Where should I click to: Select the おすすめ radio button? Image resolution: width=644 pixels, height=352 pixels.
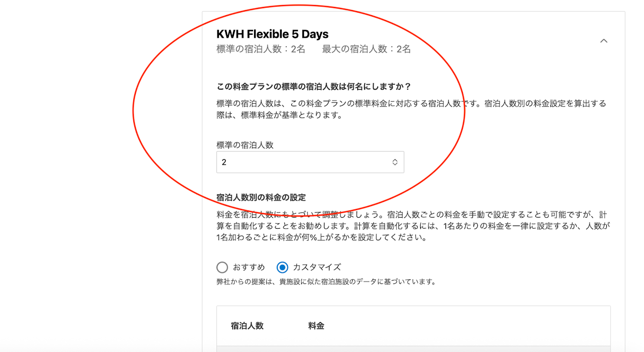[x=222, y=267]
